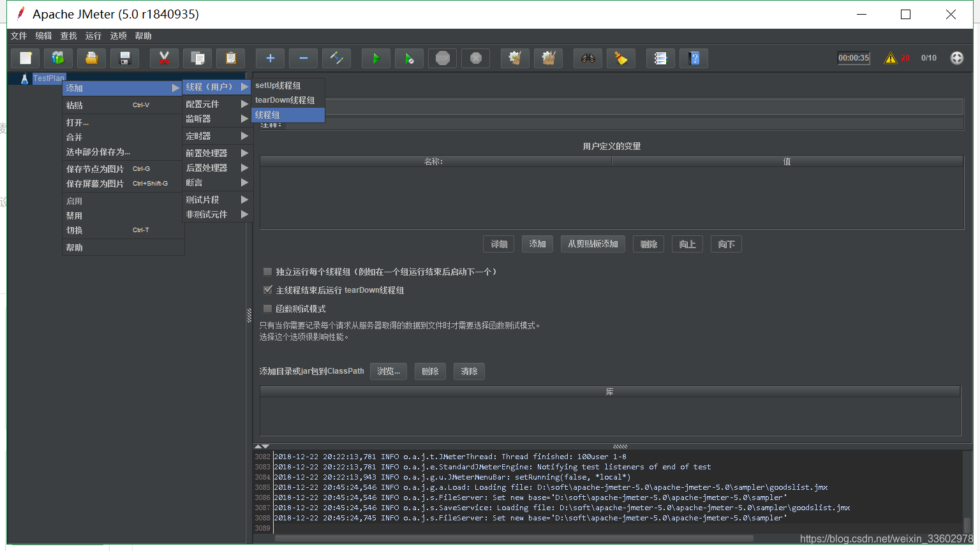Click the remote engine status icon
Image resolution: width=980 pixels, height=551 pixels.
[x=956, y=58]
